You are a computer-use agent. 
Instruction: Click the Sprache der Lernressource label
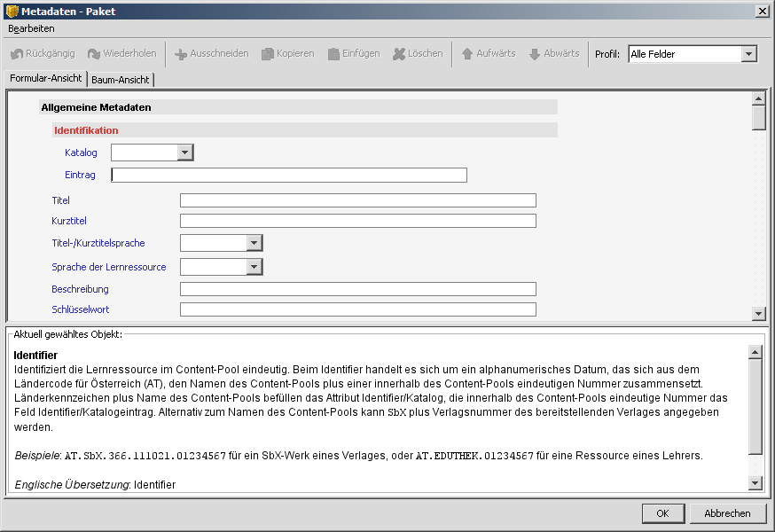point(109,267)
